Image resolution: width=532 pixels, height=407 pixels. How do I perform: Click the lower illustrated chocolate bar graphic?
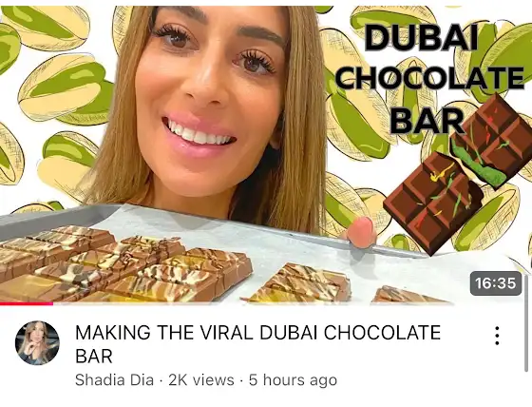[x=433, y=203]
